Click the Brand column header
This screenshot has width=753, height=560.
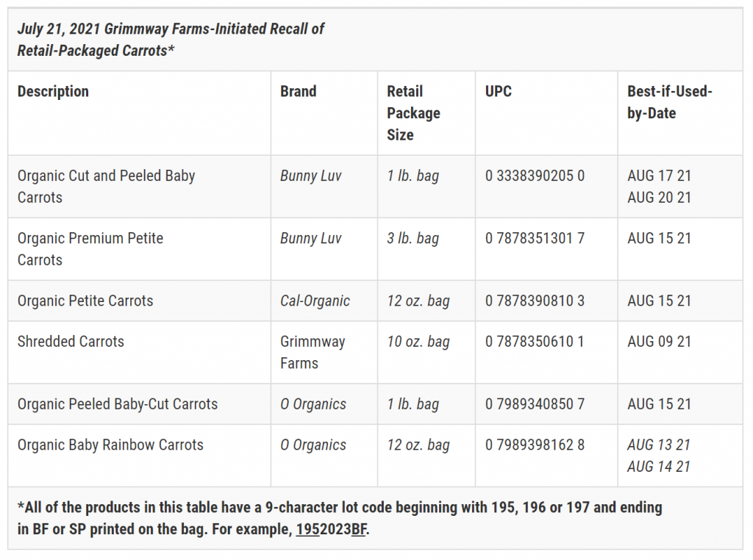pos(299,91)
